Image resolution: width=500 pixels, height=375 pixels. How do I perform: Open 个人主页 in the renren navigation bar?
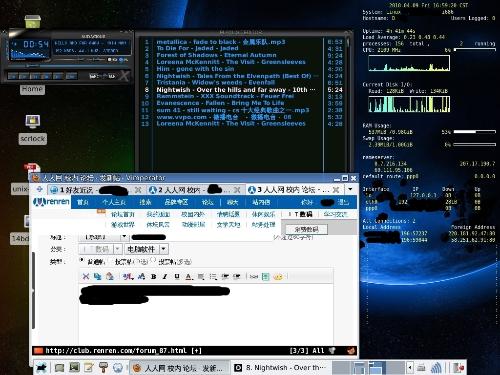click(x=114, y=202)
